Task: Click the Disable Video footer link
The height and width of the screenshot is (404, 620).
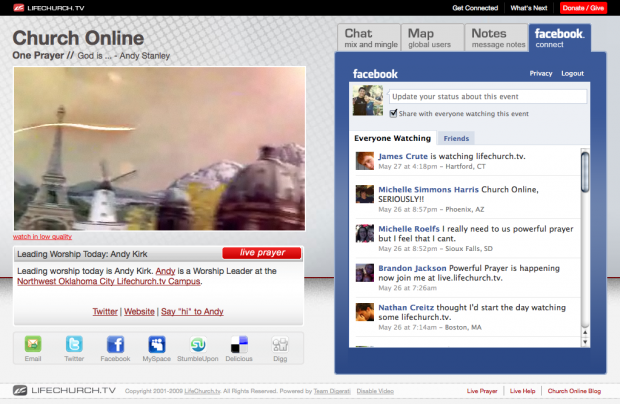Action: pyautogui.click(x=375, y=391)
